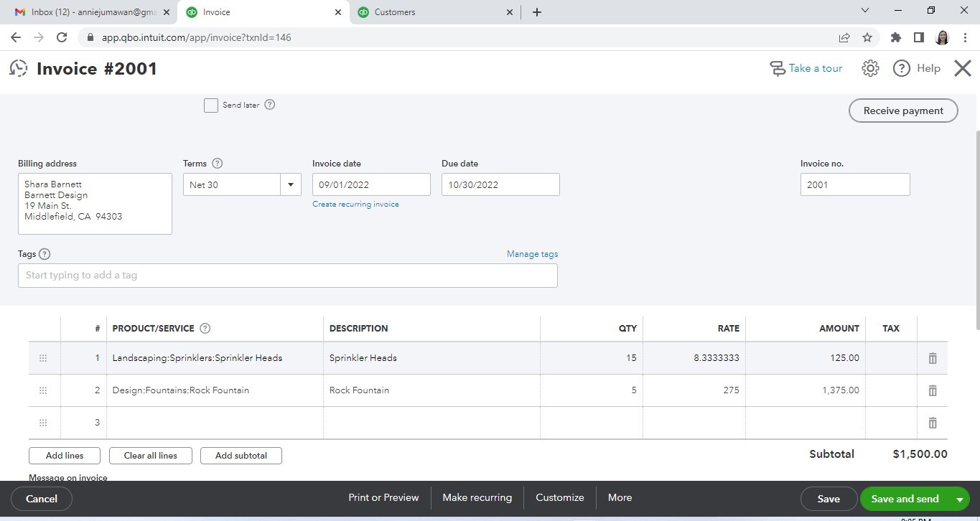Viewport: 980px width, 521px height.
Task: Click the browser back arrow
Action: (16, 37)
